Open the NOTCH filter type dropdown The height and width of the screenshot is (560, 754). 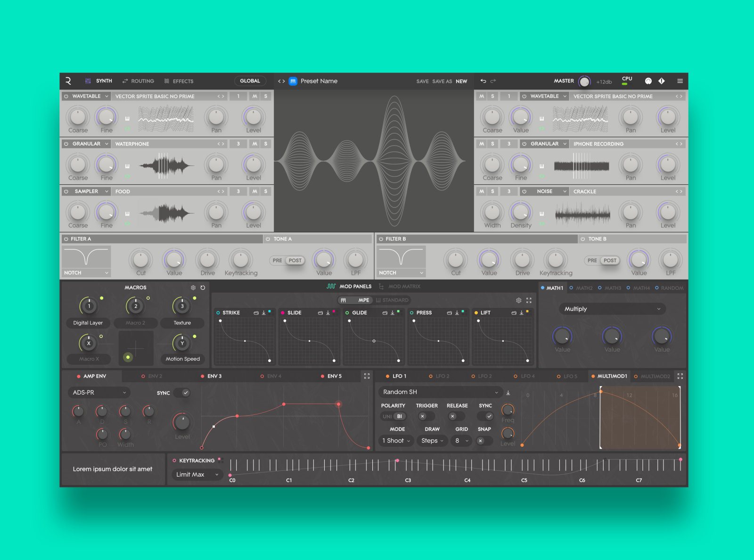click(x=85, y=272)
